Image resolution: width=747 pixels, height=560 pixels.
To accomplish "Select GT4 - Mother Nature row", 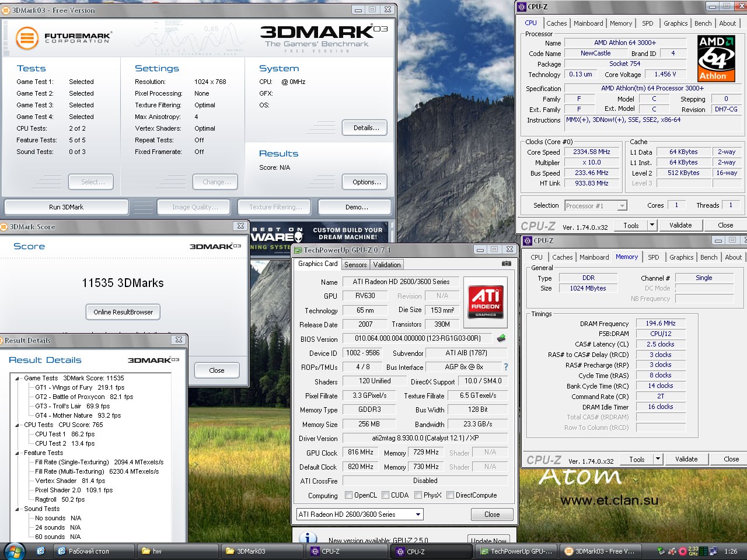I will point(78,415).
